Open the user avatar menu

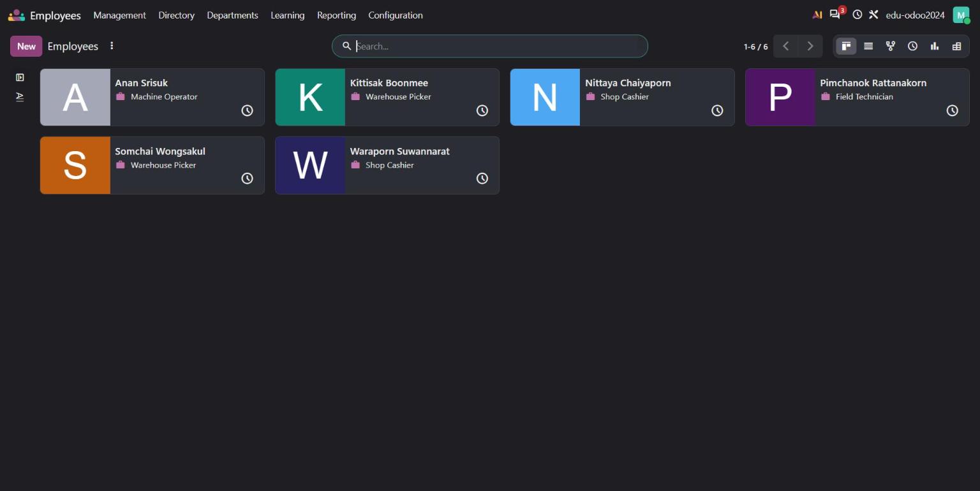pyautogui.click(x=961, y=15)
